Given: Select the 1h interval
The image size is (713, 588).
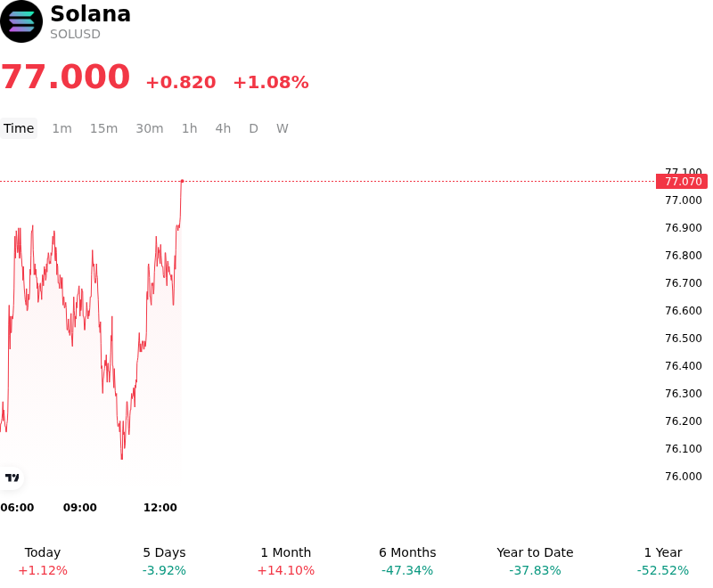Looking at the screenshot, I should click(190, 128).
